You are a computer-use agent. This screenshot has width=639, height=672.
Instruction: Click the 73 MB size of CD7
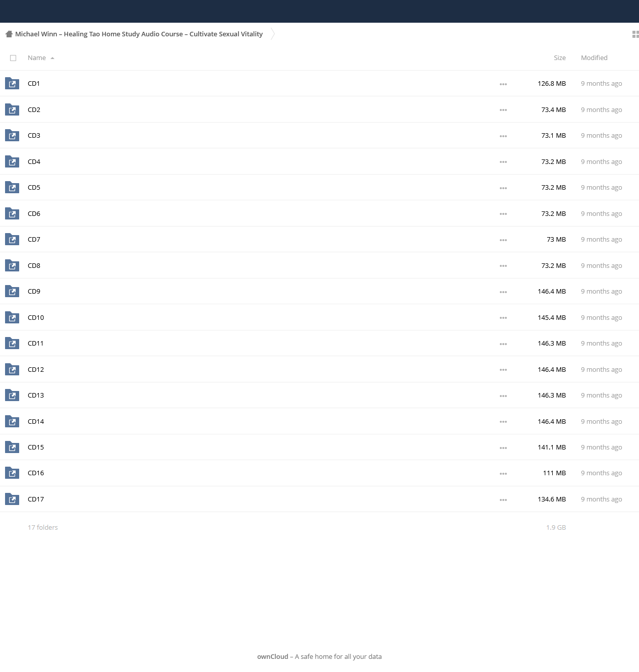(x=556, y=240)
